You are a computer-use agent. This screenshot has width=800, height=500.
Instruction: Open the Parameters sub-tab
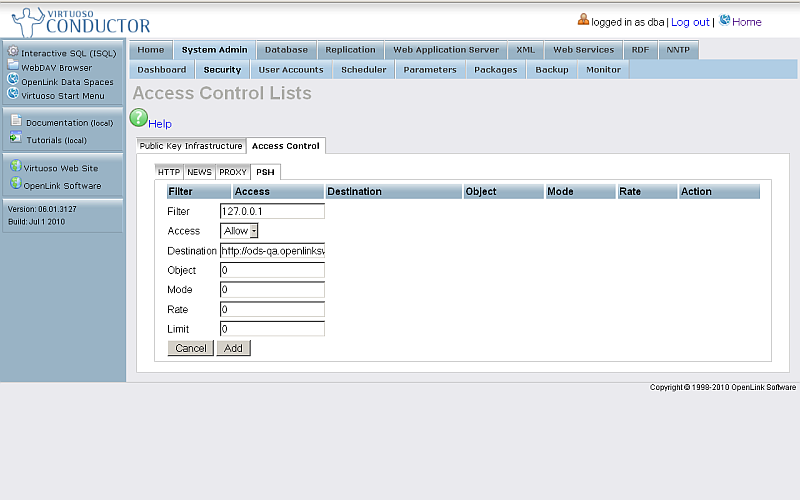coord(430,70)
